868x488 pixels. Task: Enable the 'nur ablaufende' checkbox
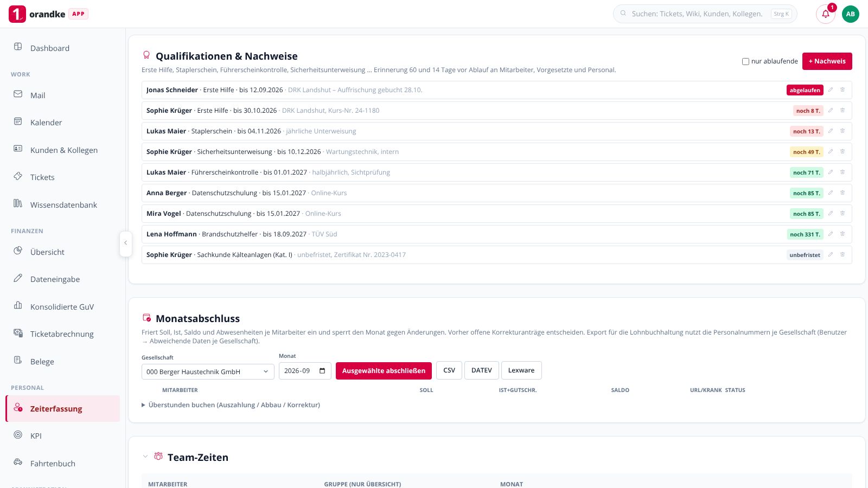[745, 61]
